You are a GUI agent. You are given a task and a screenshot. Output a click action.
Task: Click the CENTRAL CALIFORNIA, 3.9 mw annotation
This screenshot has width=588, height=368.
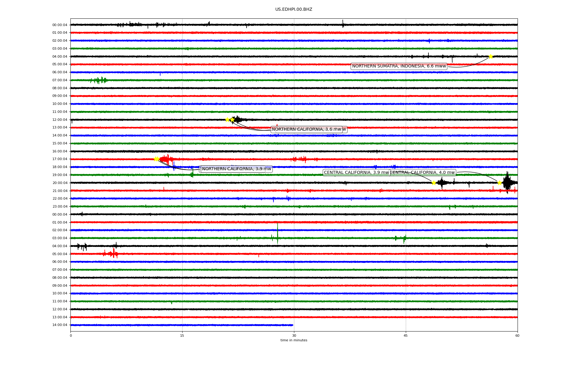coord(356,173)
